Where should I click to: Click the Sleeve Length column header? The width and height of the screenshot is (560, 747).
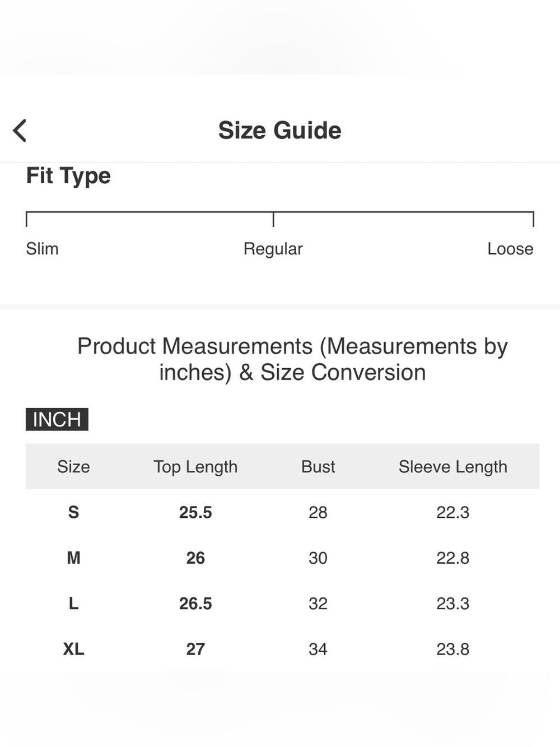[453, 467]
